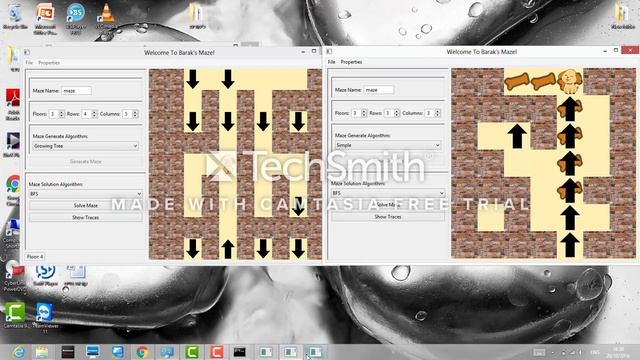Click Show Traces button in right window
The image size is (640, 360).
(x=388, y=217)
